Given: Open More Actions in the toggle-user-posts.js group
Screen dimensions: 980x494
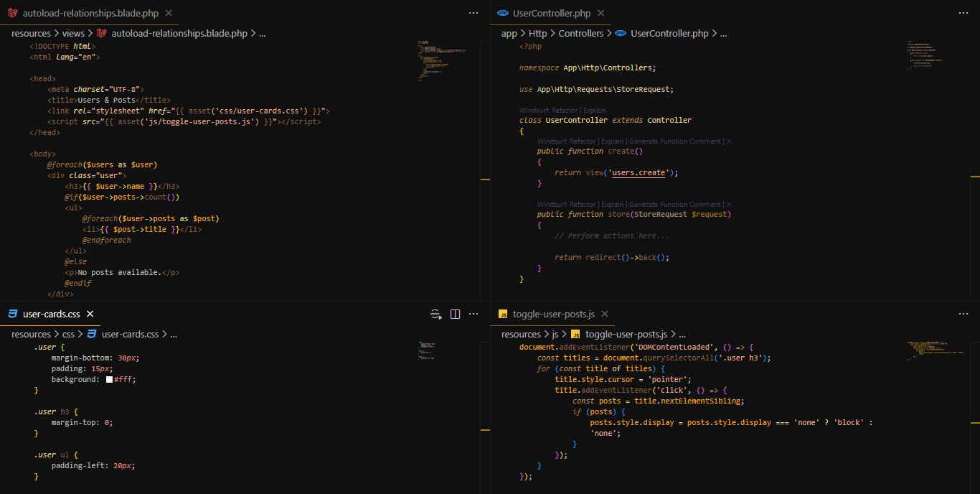Looking at the screenshot, I should pos(963,314).
